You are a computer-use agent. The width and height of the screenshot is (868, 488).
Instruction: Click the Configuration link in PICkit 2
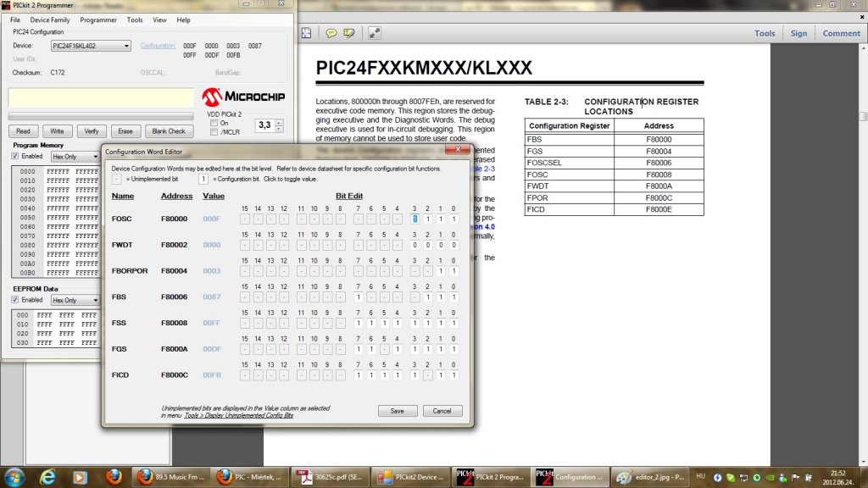click(158, 46)
